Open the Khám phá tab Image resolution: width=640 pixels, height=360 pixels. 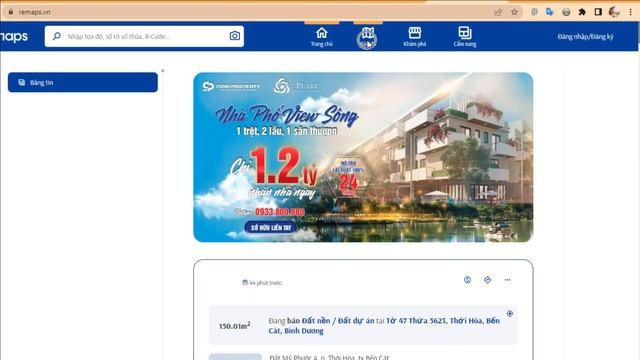click(x=414, y=37)
